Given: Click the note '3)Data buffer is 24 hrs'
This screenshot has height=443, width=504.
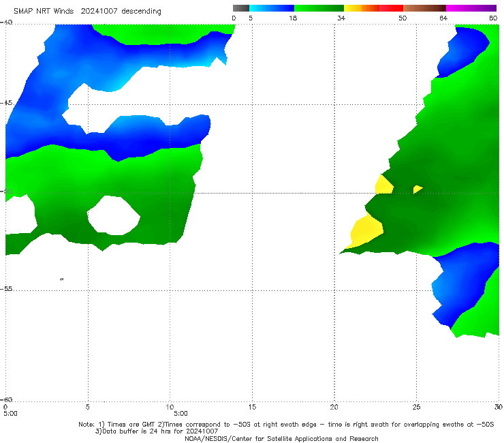Looking at the screenshot, I should coord(157,431).
